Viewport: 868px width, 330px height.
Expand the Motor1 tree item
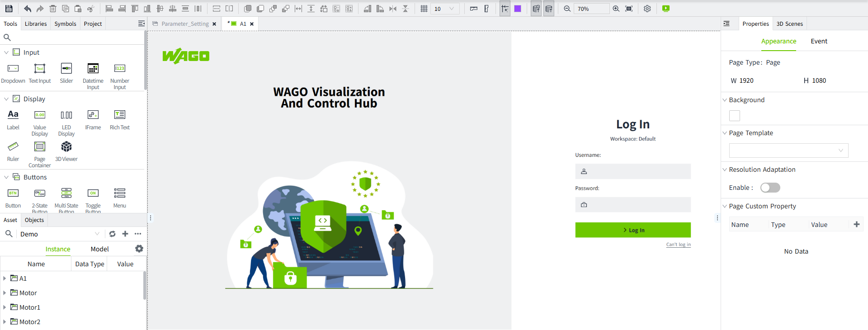pos(5,307)
